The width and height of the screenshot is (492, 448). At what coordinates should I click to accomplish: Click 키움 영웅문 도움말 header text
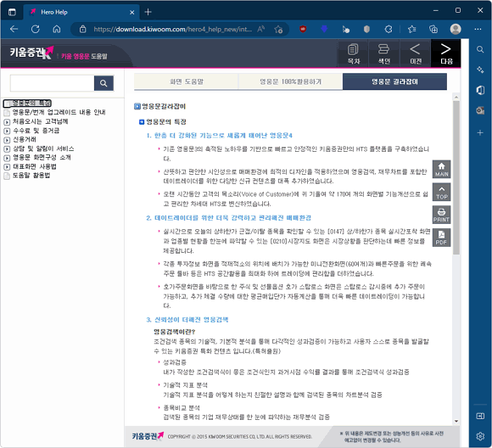pyautogui.click(x=84, y=56)
